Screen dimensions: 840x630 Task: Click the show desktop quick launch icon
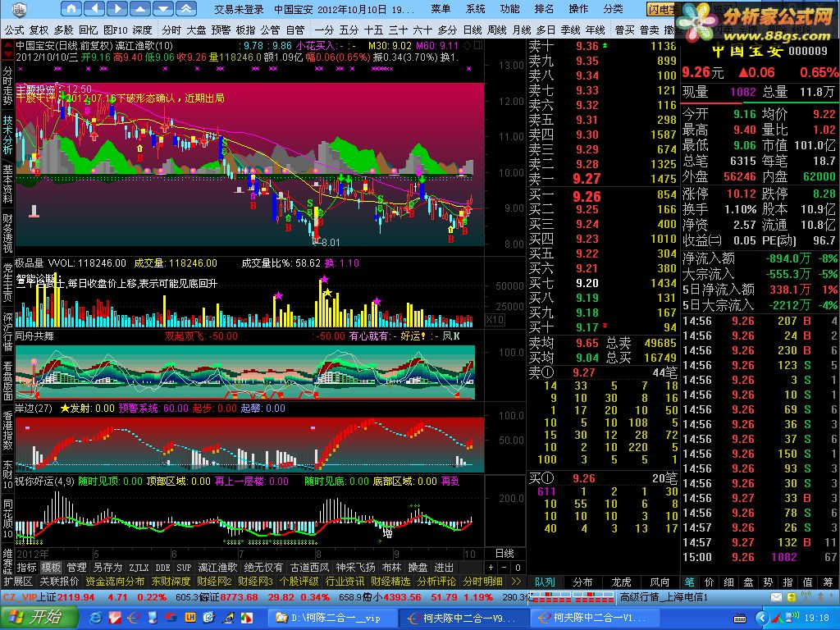pos(153,618)
